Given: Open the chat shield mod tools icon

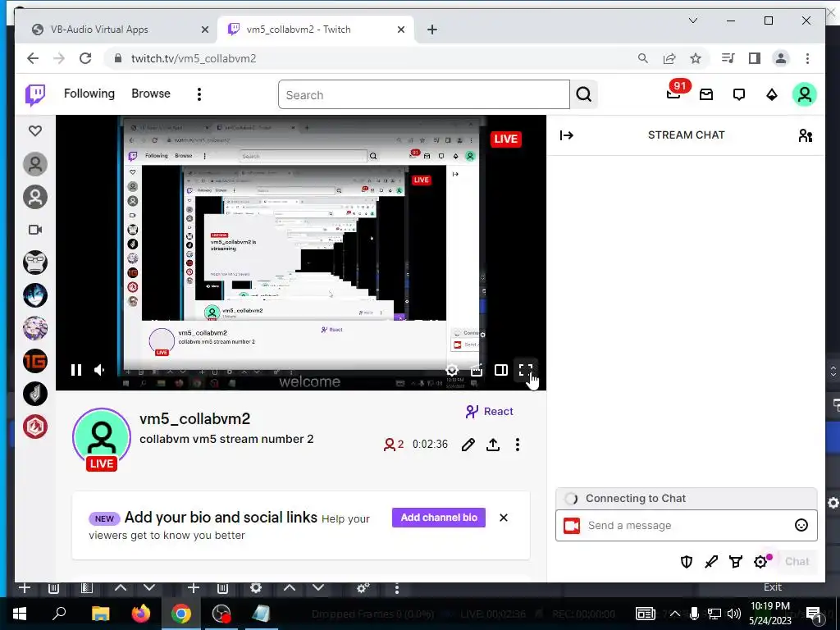Looking at the screenshot, I should pyautogui.click(x=687, y=561).
